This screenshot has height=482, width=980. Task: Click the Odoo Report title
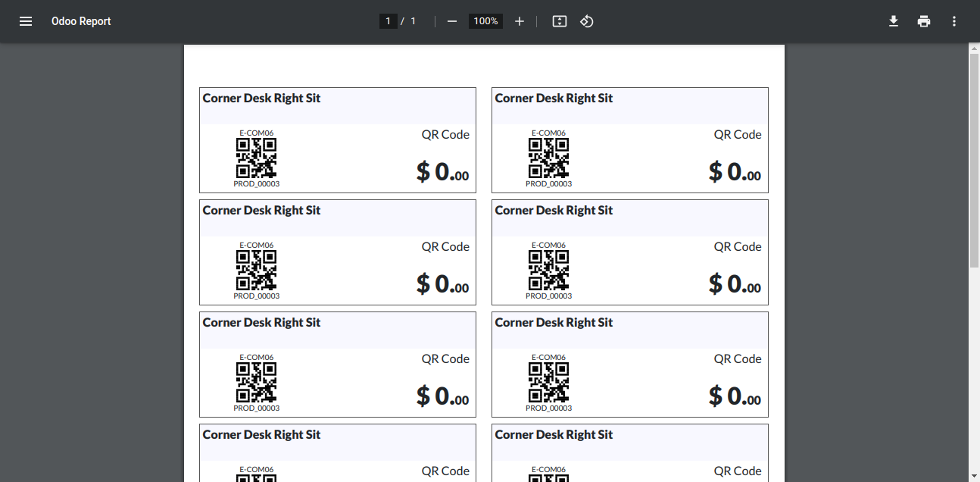point(81,21)
